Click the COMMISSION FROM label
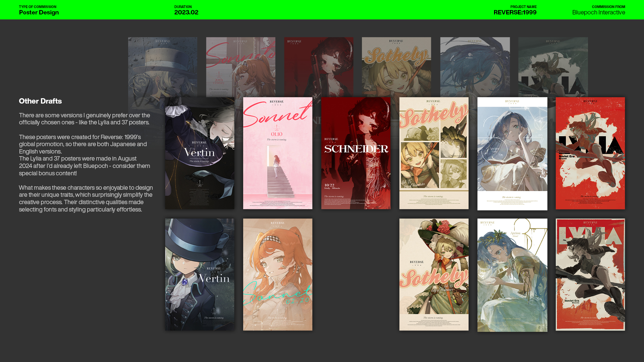644x362 pixels. pyautogui.click(x=608, y=7)
